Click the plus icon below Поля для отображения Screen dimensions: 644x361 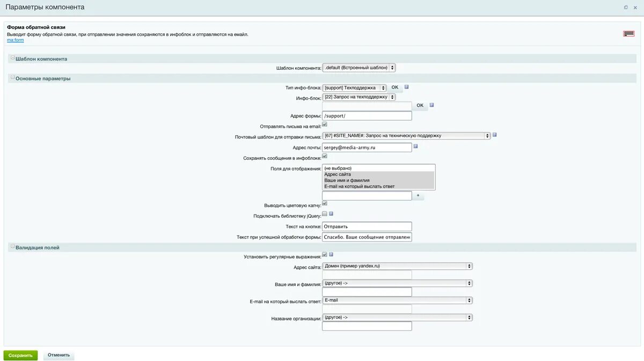click(x=418, y=196)
